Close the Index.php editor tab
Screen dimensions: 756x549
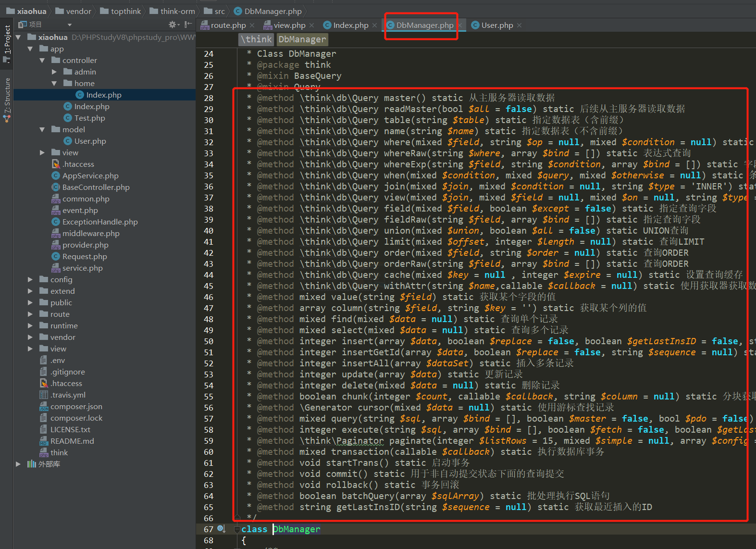pyautogui.click(x=375, y=25)
